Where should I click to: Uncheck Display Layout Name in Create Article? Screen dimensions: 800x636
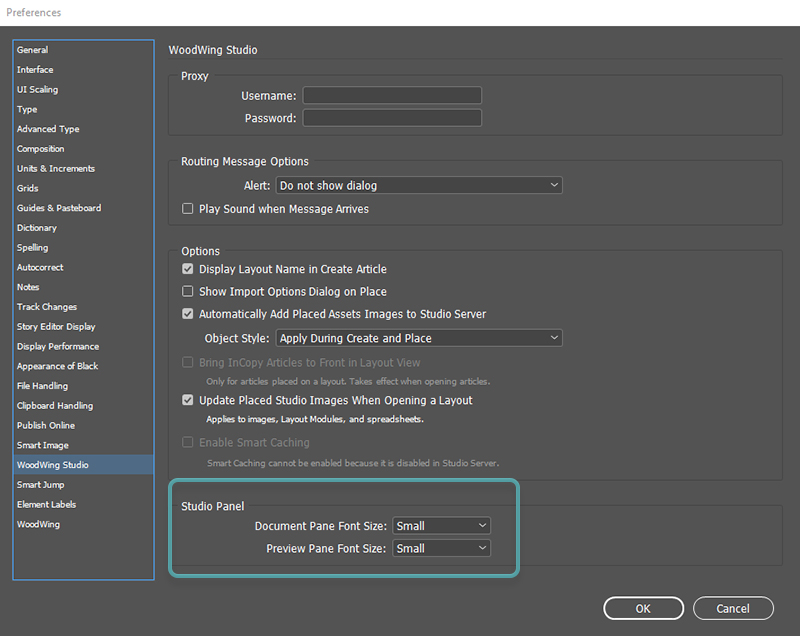(x=187, y=269)
